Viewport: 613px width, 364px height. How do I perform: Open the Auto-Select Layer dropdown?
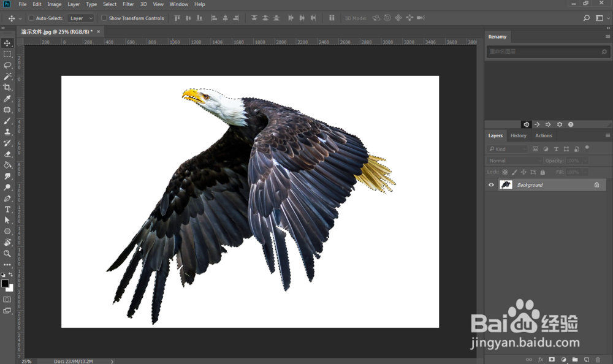pyautogui.click(x=81, y=18)
